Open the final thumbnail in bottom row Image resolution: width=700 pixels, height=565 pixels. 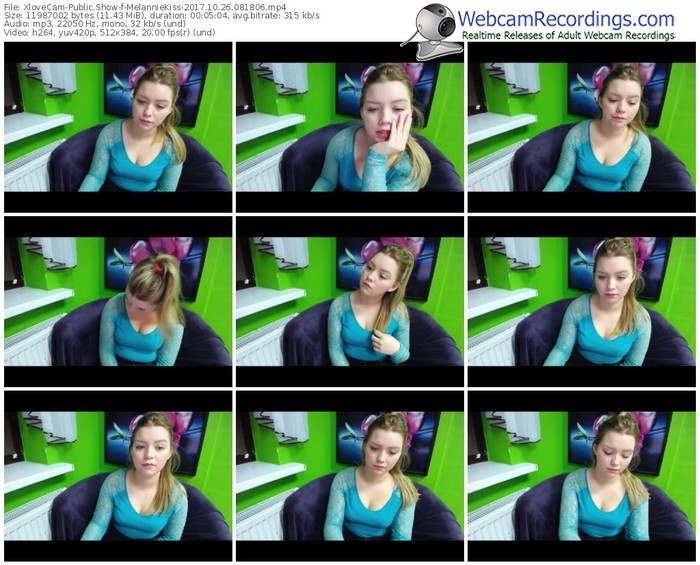[x=581, y=475]
